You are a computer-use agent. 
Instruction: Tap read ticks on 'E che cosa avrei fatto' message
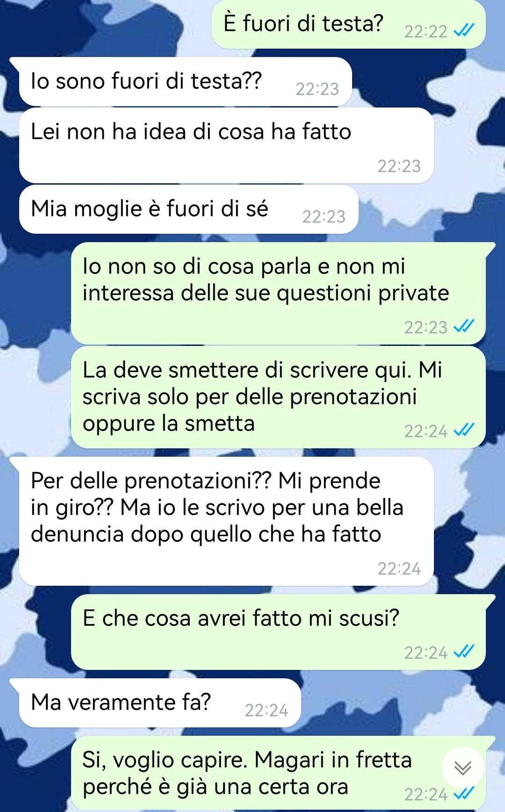coord(464,652)
